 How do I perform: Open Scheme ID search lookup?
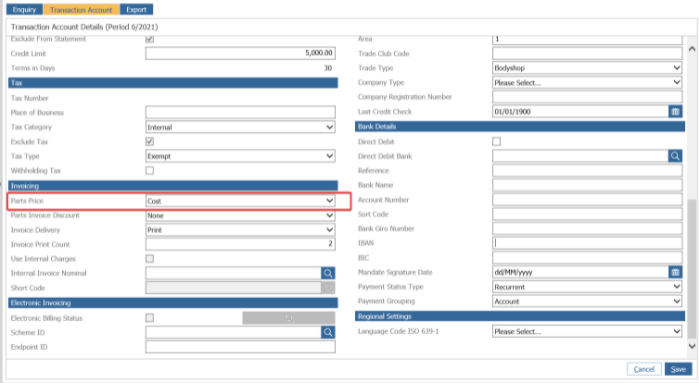328,332
